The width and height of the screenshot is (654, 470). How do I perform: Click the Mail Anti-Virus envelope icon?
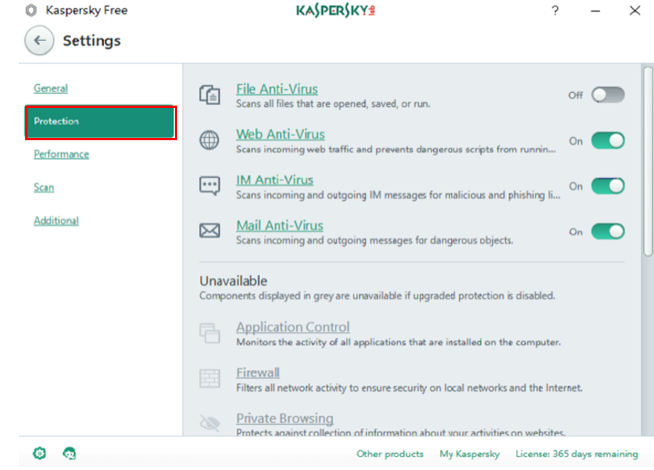(209, 230)
